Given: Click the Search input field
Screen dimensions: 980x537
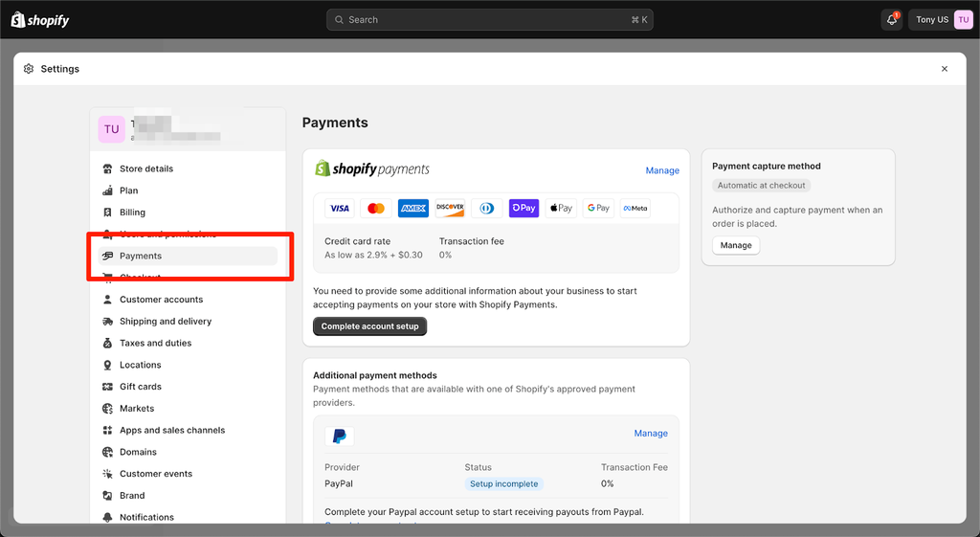Looking at the screenshot, I should pyautogui.click(x=490, y=20).
